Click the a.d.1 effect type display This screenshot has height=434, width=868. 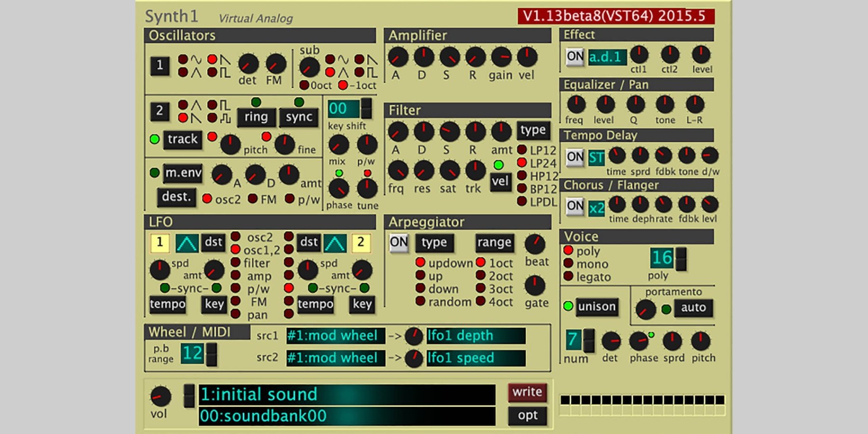pyautogui.click(x=607, y=56)
